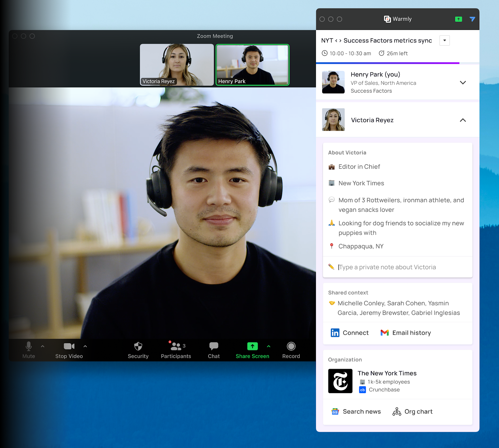This screenshot has height=448, width=499.
Task: Click 'Chappaqua, NY' location text
Action: [x=361, y=246]
